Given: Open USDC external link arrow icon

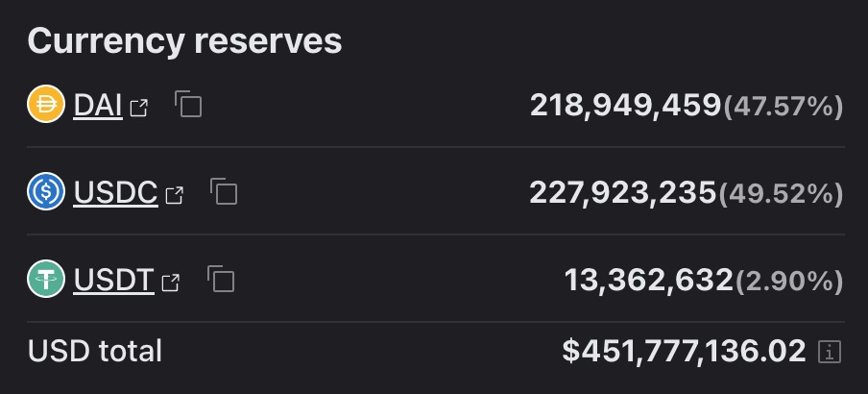Looking at the screenshot, I should point(174,195).
